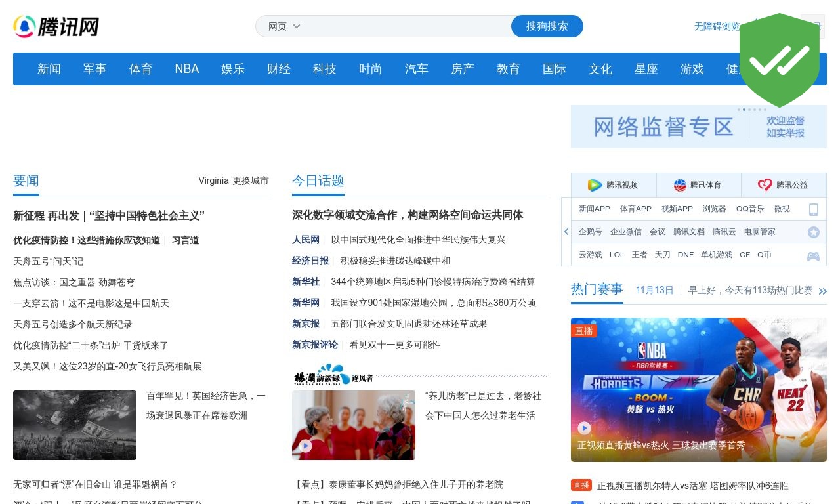Select NBA in the navigation bar
The height and width of the screenshot is (504, 840).
point(187,69)
